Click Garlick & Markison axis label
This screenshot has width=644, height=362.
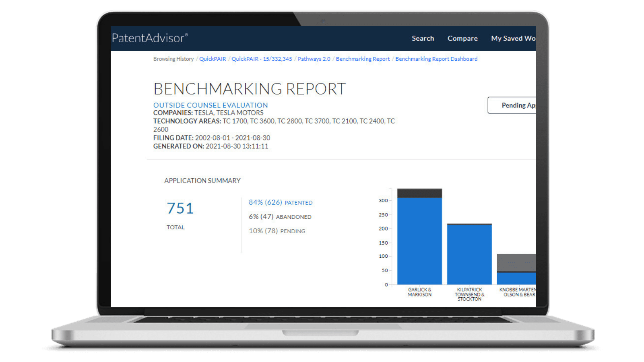pos(419,292)
